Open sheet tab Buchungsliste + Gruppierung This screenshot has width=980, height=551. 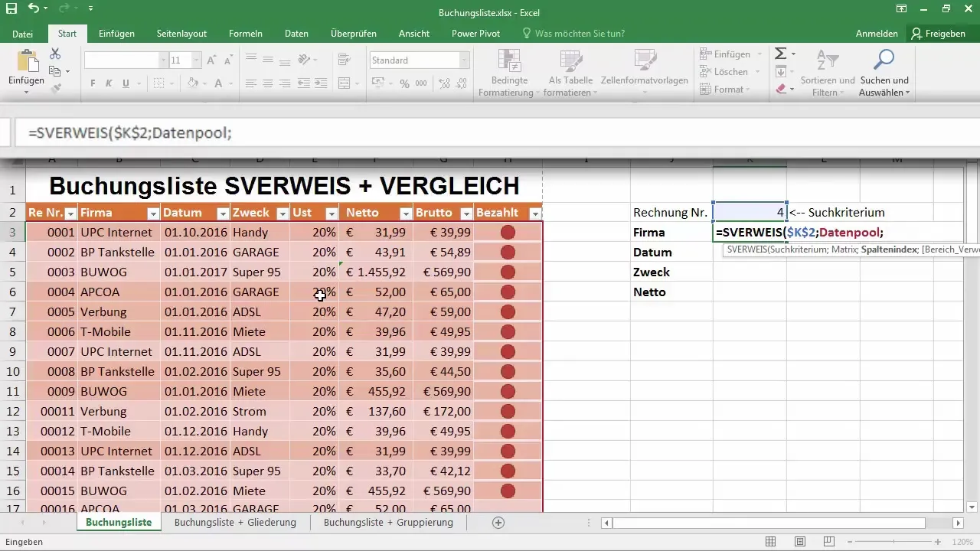click(388, 523)
